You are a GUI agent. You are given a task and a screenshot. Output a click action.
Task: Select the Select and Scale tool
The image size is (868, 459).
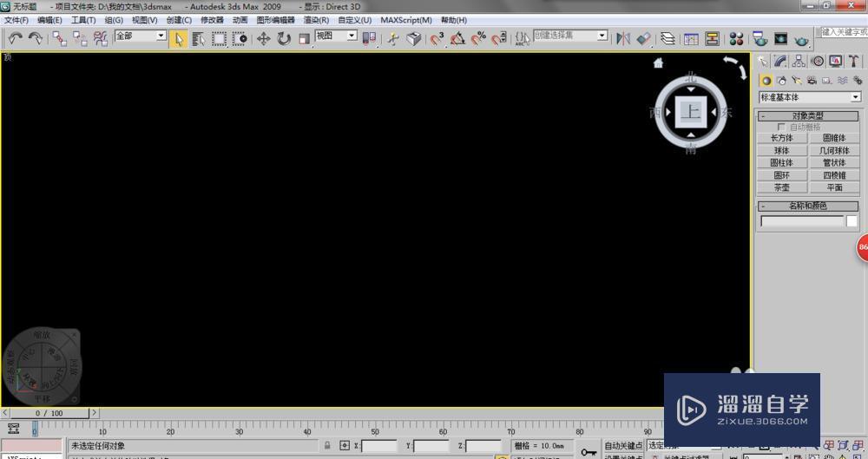(x=304, y=39)
